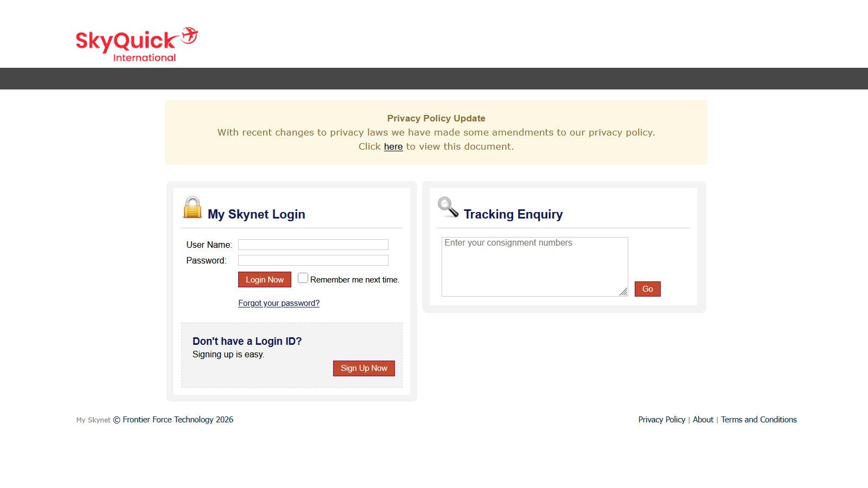Open the Forgot your password link
This screenshot has width=868, height=488.
(x=279, y=303)
